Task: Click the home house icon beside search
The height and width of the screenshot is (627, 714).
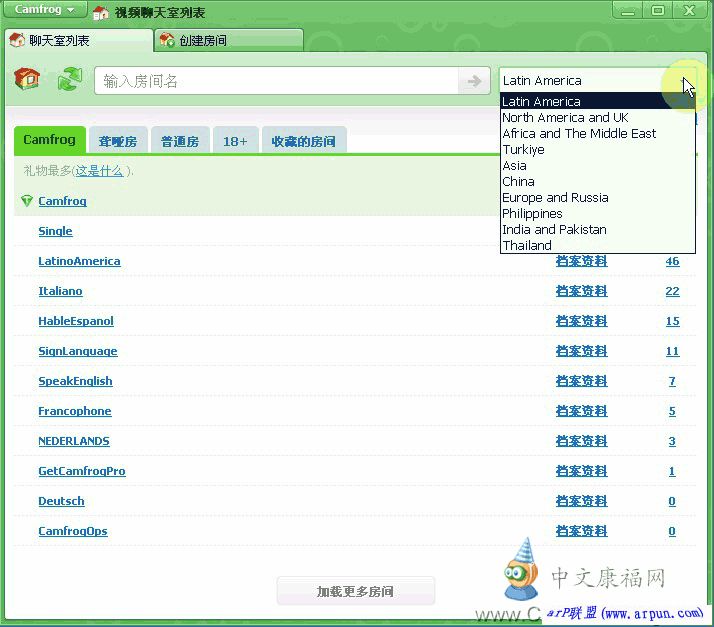Action: tap(27, 79)
